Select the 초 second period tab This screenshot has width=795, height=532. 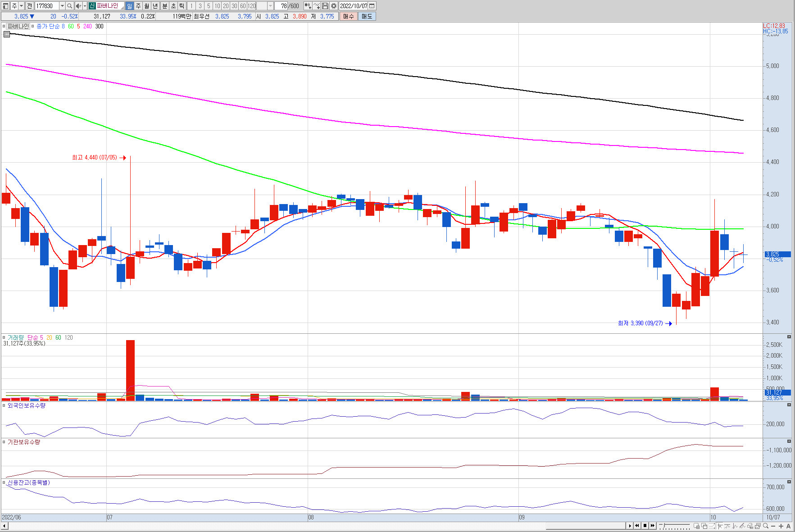(x=173, y=6)
